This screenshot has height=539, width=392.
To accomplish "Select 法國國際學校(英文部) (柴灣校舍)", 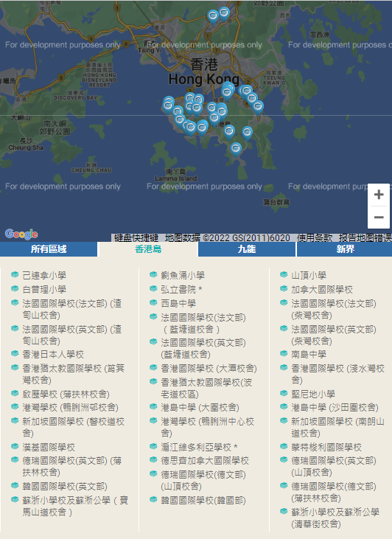I will pyautogui.click(x=334, y=335).
